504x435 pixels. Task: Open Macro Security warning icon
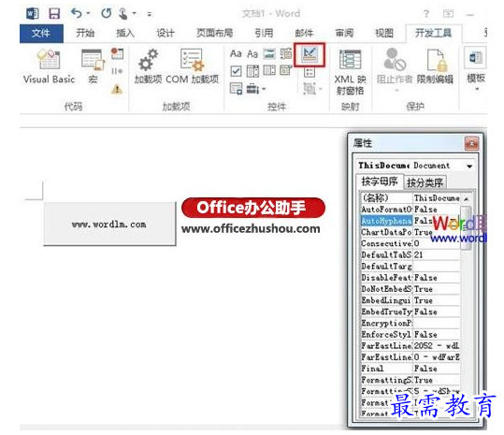(x=117, y=89)
